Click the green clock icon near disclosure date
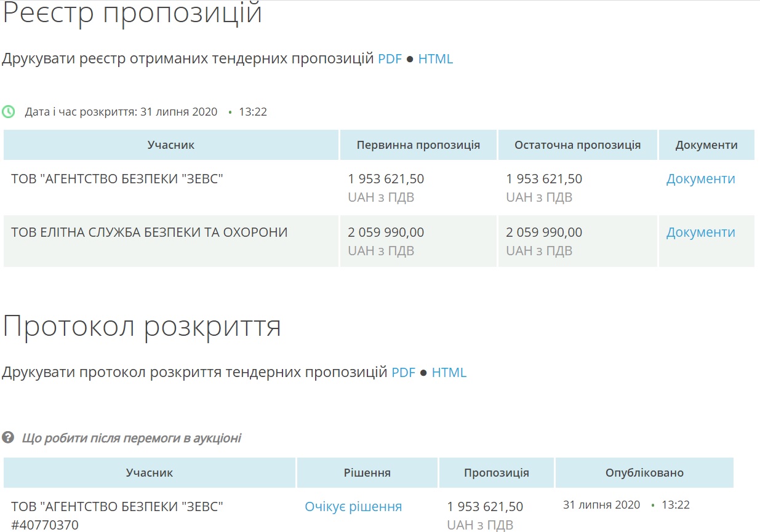The width and height of the screenshot is (760, 532). 9,112
